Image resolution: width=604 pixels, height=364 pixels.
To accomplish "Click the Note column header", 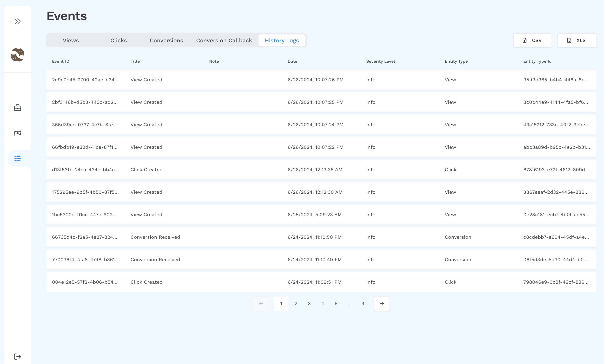I will pyautogui.click(x=214, y=61).
